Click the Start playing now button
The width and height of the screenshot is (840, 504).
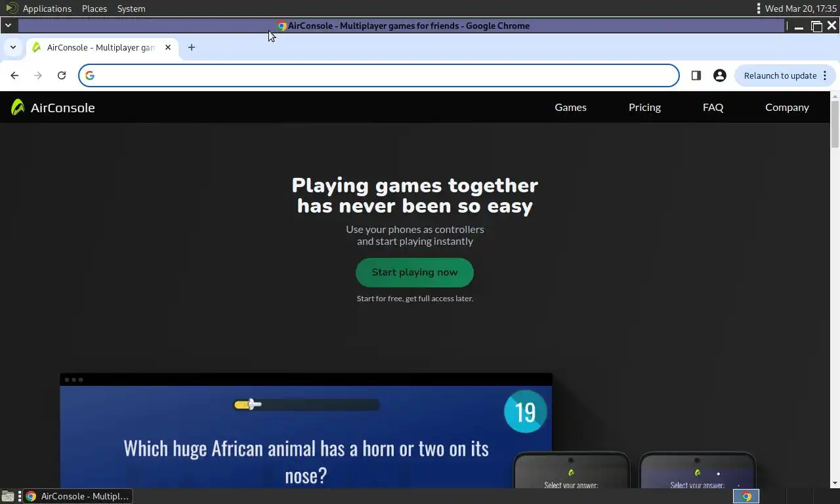point(415,272)
